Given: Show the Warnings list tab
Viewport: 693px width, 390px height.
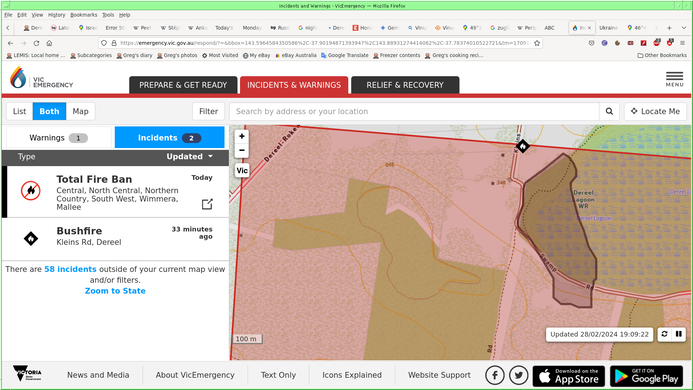Looking at the screenshot, I should pos(59,138).
